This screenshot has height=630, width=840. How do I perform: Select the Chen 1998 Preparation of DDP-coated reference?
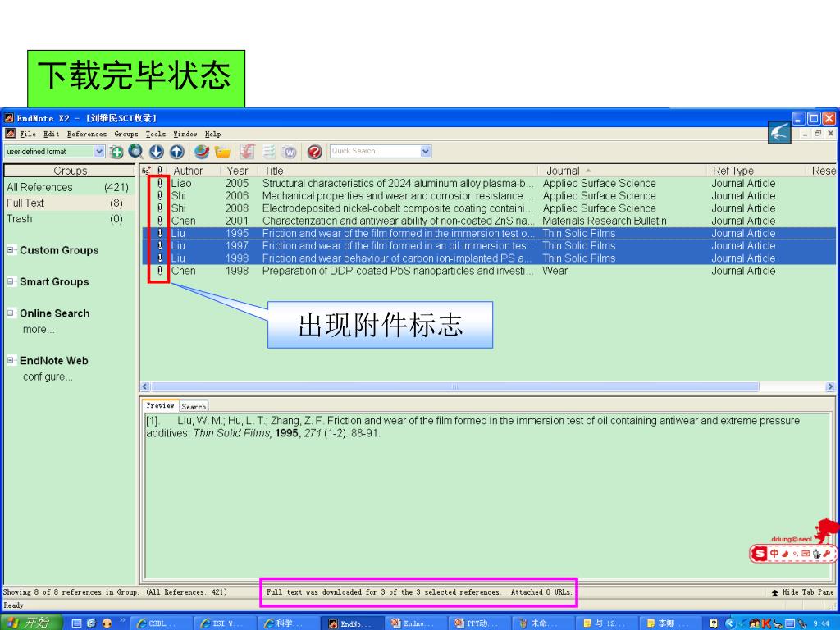(489, 271)
